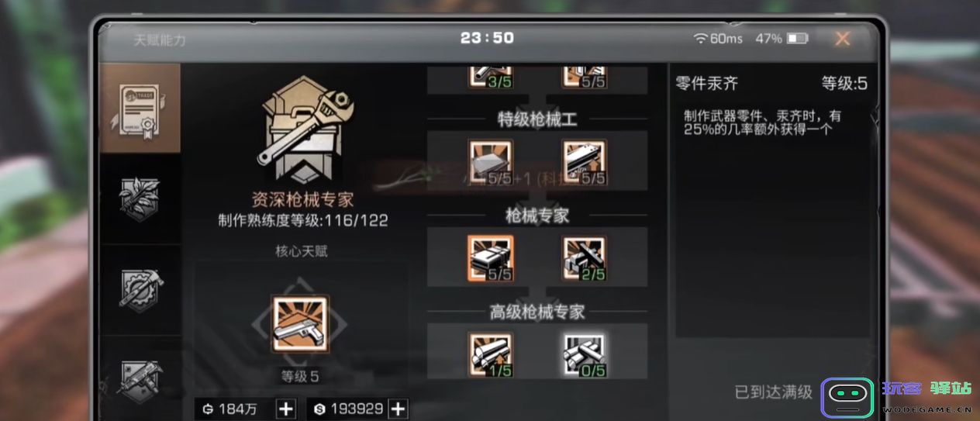Open the plant leaf talent tab
The width and height of the screenshot is (980, 421).
pos(140,198)
